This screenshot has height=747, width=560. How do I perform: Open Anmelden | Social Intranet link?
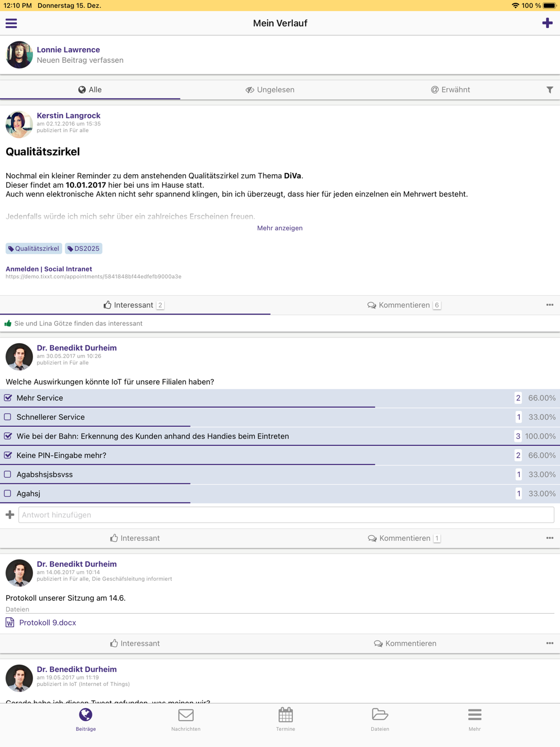coord(49,269)
